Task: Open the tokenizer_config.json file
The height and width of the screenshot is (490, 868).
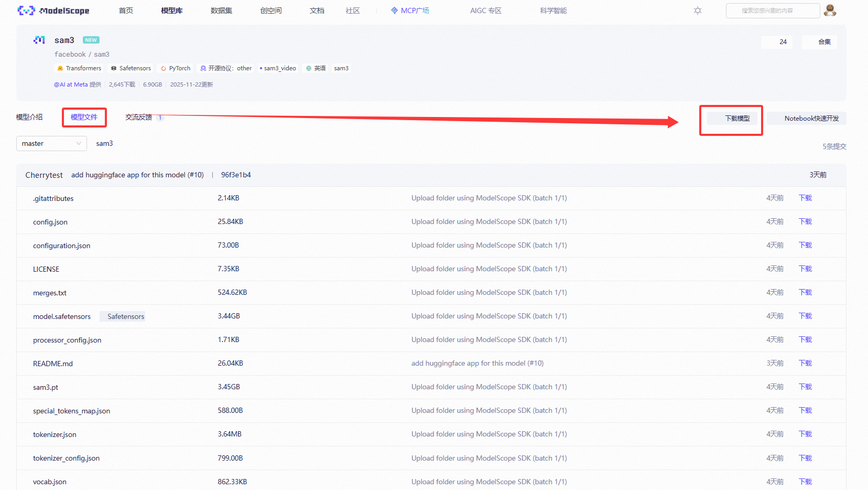Action: tap(66, 458)
